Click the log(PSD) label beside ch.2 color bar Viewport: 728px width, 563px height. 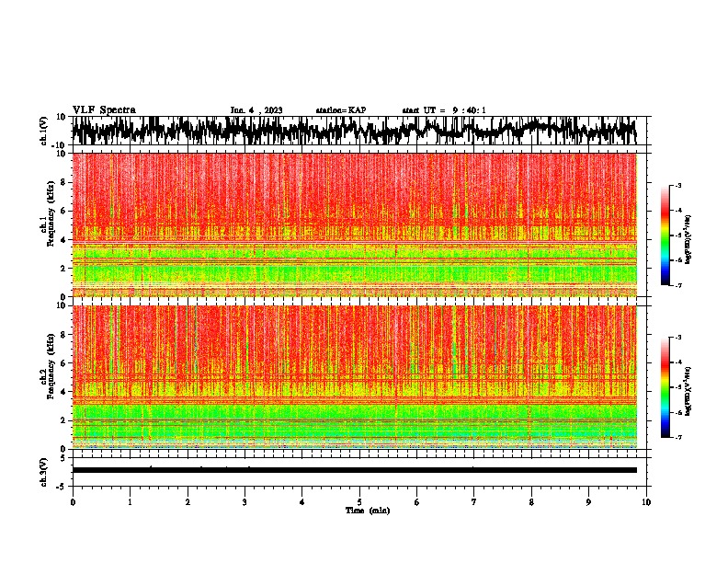(x=688, y=391)
